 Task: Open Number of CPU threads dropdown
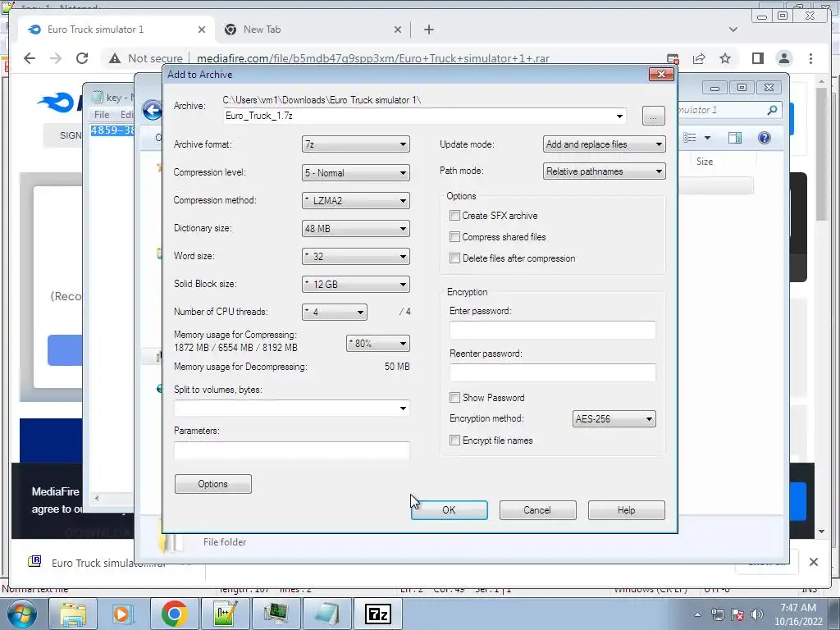click(x=335, y=312)
